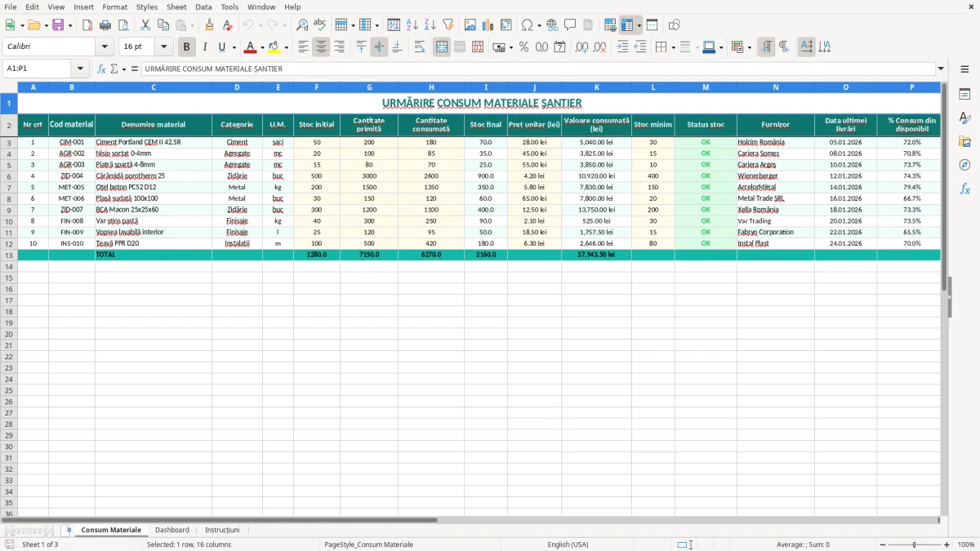Image resolution: width=980 pixels, height=551 pixels.
Task: Click the Export as PDF icon
Action: 87,25
